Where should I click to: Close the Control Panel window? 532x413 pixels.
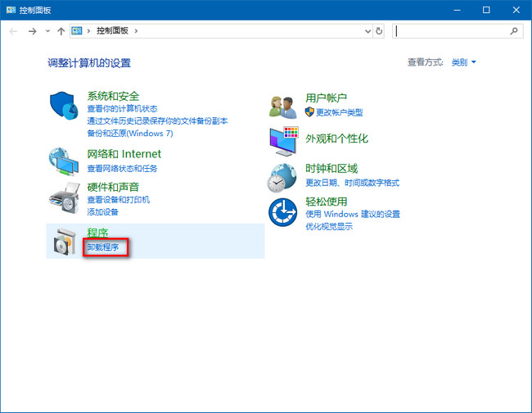pos(516,10)
